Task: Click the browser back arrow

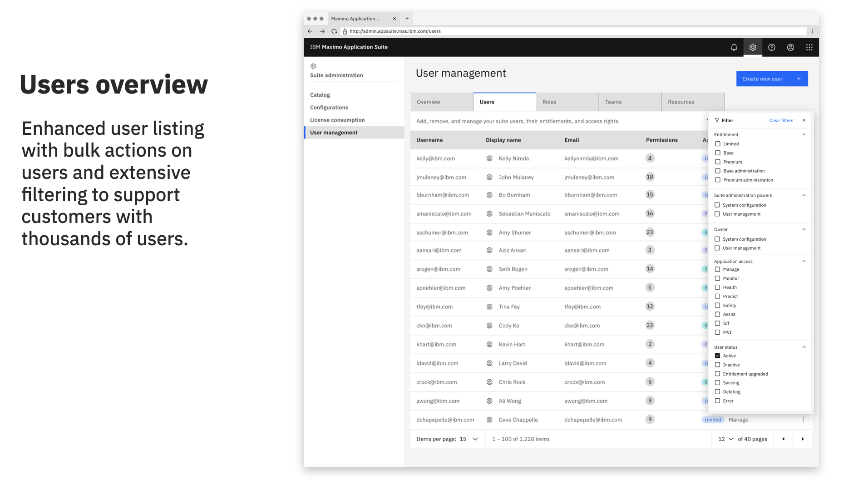Action: coord(310,31)
